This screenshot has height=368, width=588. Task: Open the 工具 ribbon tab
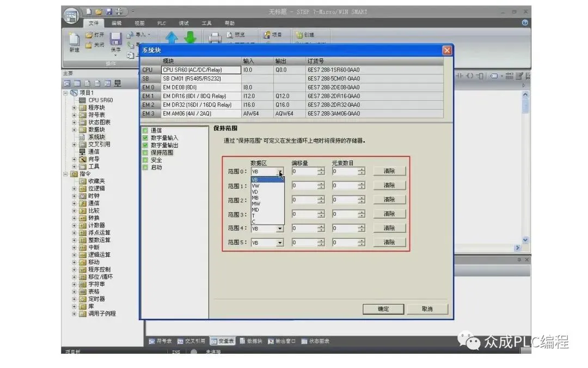pyautogui.click(x=207, y=23)
